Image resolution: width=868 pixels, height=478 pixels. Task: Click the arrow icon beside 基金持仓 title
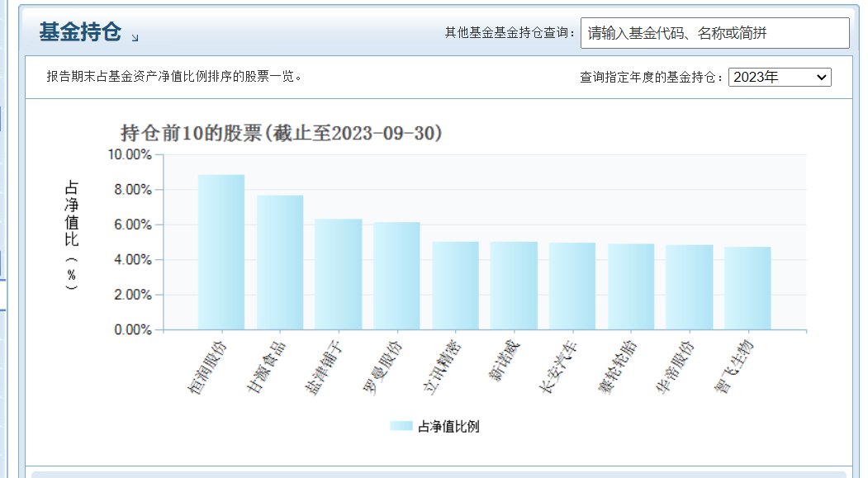coord(135,37)
